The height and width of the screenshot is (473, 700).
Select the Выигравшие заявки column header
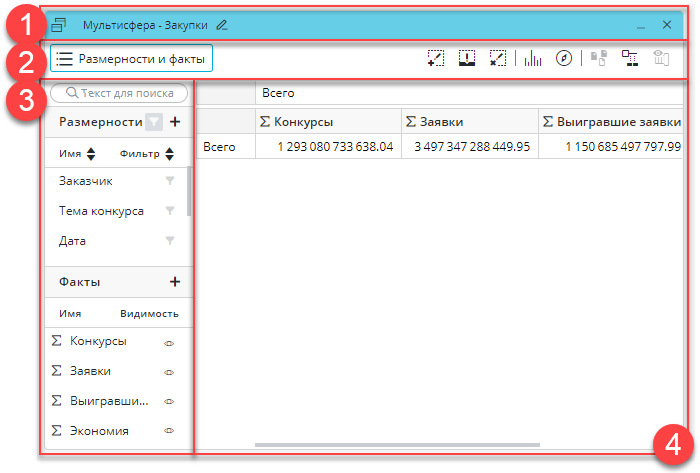pyautogui.click(x=611, y=122)
